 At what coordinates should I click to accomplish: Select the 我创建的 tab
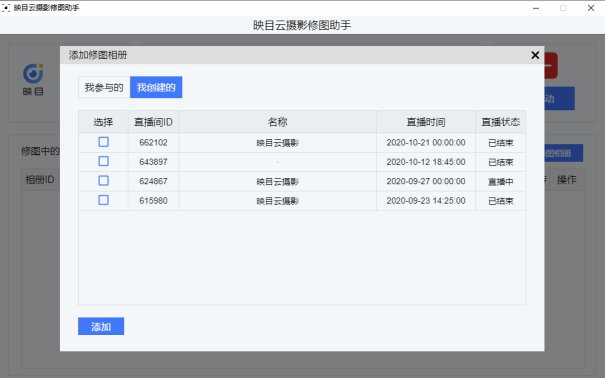pyautogui.click(x=156, y=87)
